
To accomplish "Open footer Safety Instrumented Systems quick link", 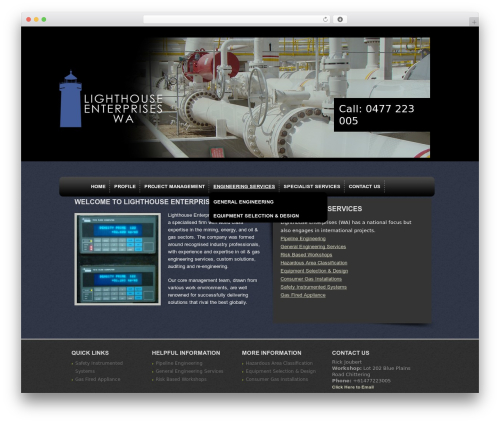I will (x=99, y=367).
